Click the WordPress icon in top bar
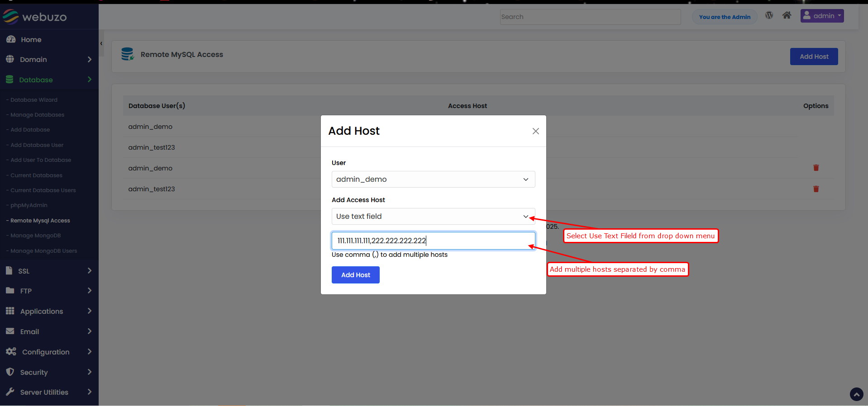Image resolution: width=868 pixels, height=406 pixels. coord(769,15)
